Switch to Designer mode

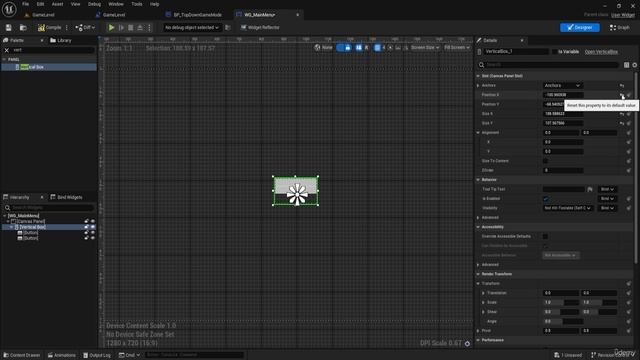580,28
